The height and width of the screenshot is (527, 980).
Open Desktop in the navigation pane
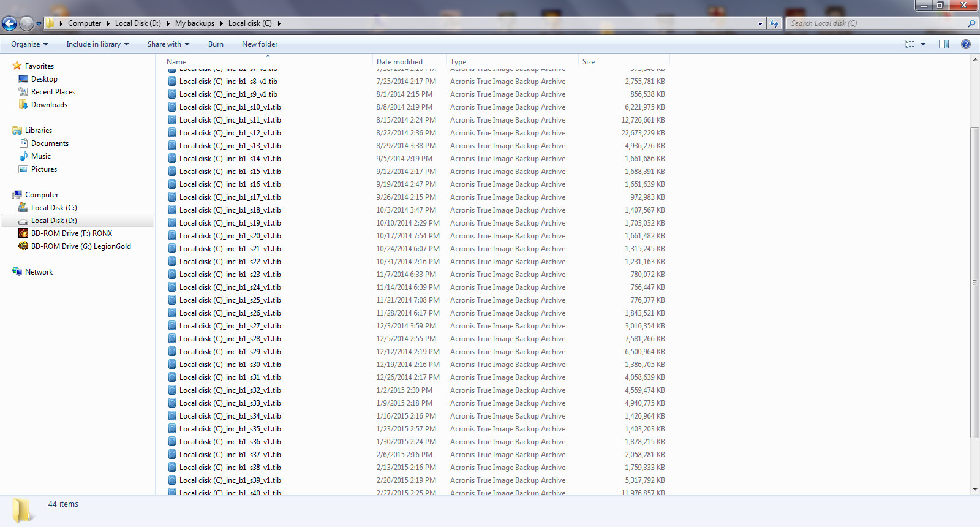(44, 79)
